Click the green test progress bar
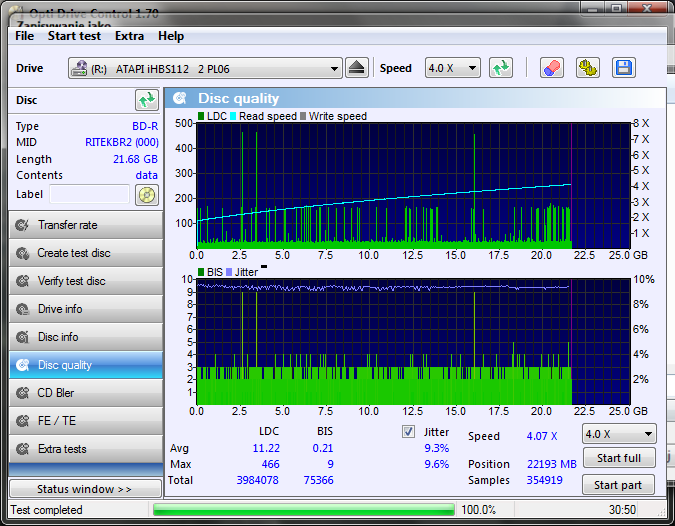Viewport: 675px width, 526px height. point(304,510)
